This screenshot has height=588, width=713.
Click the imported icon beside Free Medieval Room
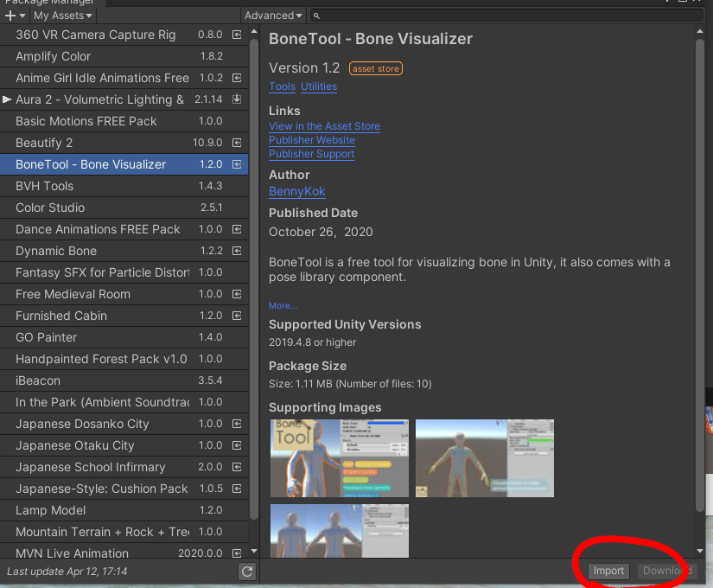point(237,294)
